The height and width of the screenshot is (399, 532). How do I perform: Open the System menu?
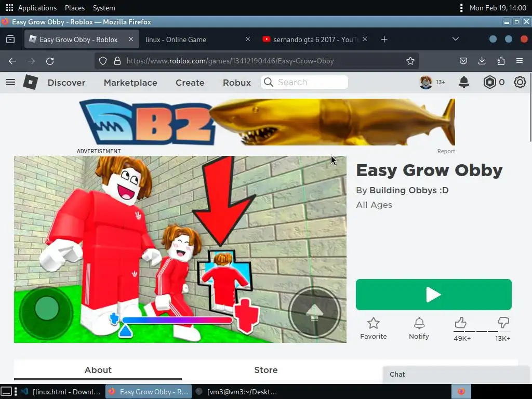[104, 8]
